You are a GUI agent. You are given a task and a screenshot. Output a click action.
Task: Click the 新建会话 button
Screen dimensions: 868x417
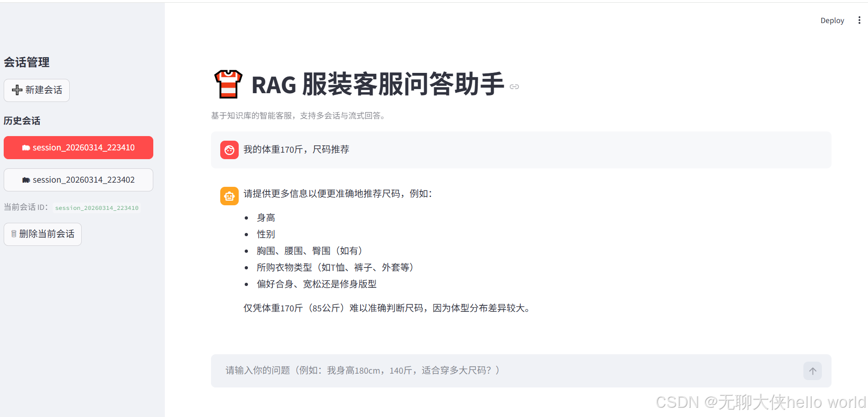(36, 90)
